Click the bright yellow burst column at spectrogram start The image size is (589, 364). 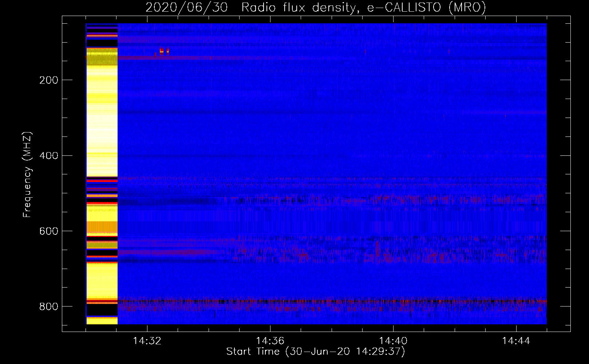(102, 174)
